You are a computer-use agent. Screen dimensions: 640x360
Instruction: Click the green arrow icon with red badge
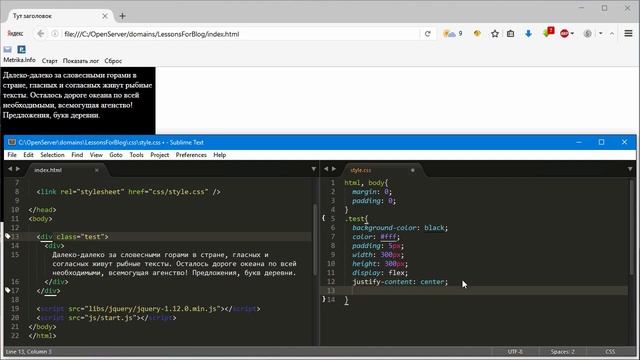tap(548, 33)
